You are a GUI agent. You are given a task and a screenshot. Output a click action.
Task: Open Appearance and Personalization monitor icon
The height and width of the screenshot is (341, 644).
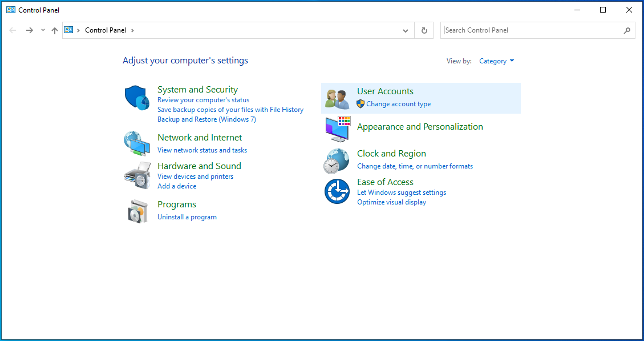(337, 129)
